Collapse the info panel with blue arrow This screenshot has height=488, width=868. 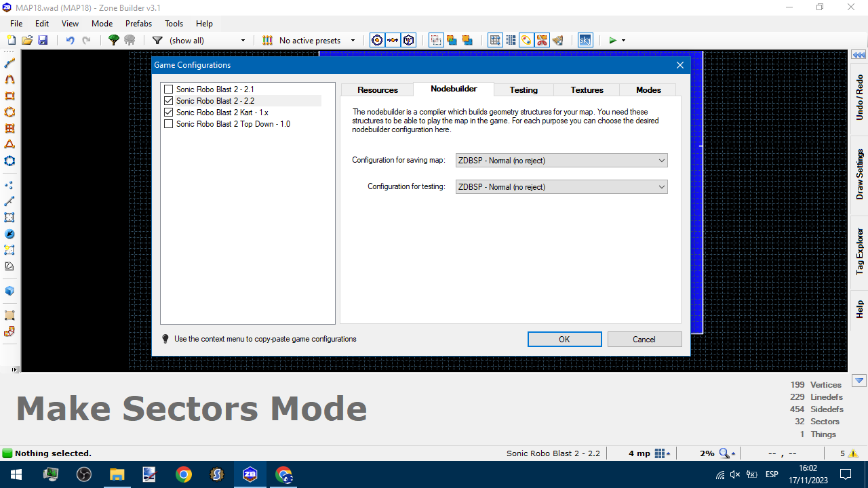coord(859,381)
